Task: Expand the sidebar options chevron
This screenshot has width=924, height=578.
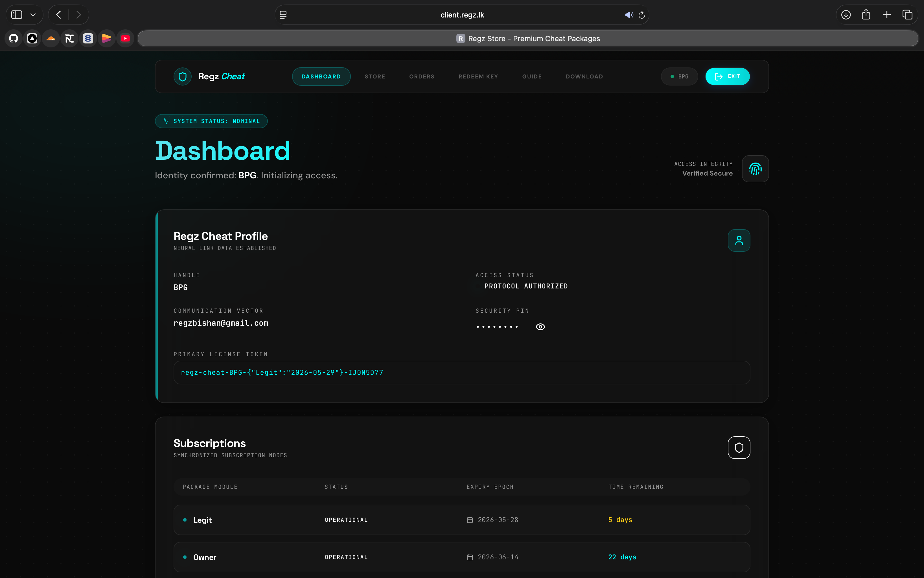Action: pos(33,15)
